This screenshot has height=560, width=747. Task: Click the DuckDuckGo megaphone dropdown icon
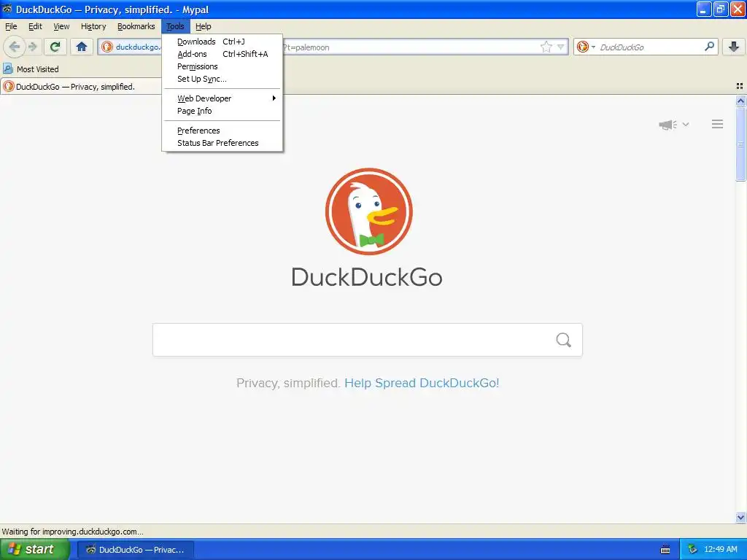point(673,124)
